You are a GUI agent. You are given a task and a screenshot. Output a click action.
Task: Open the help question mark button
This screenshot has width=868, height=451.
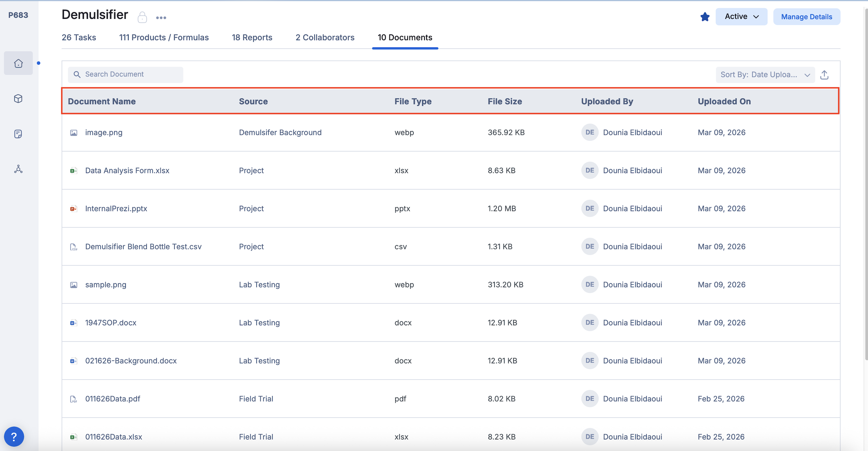(14, 437)
